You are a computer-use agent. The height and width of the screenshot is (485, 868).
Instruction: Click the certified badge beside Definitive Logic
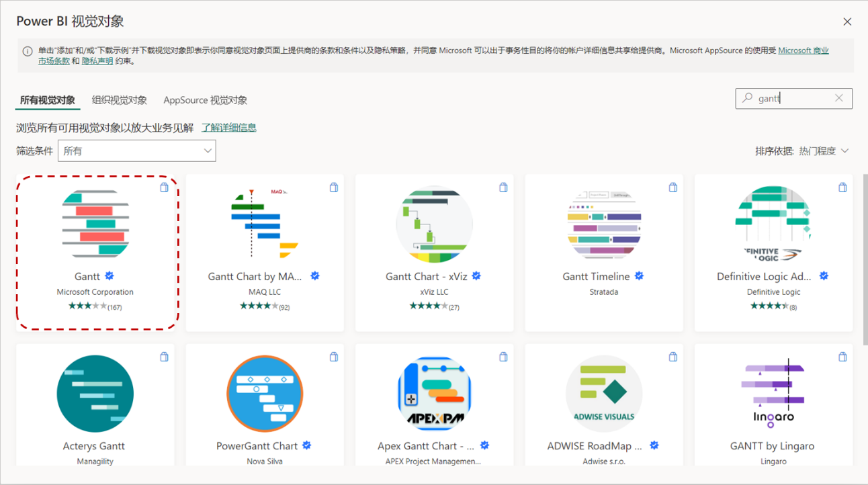point(824,276)
